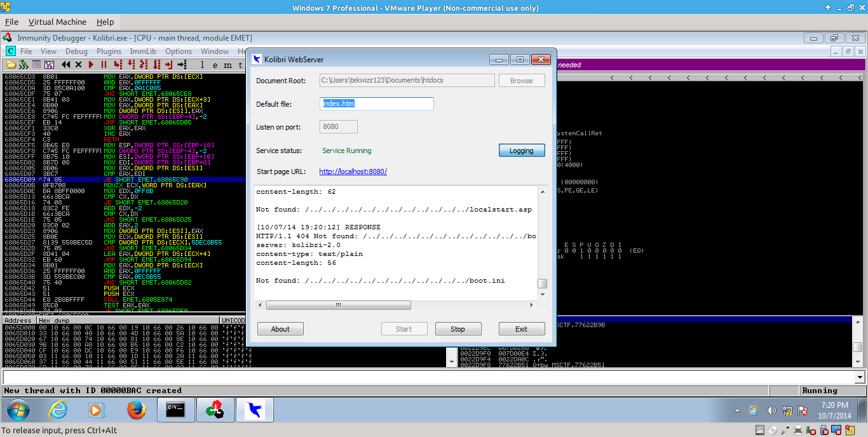Click the Step over icon
The width and height of the screenshot is (868, 437).
pos(131,64)
